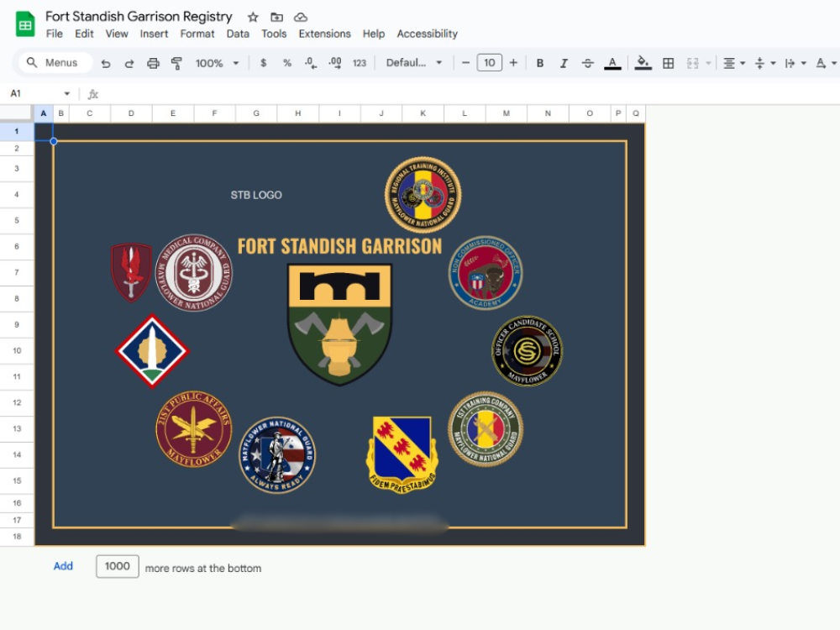The width and height of the screenshot is (840, 630).
Task: Click the Regional Training Institute seal
Action: point(423,195)
